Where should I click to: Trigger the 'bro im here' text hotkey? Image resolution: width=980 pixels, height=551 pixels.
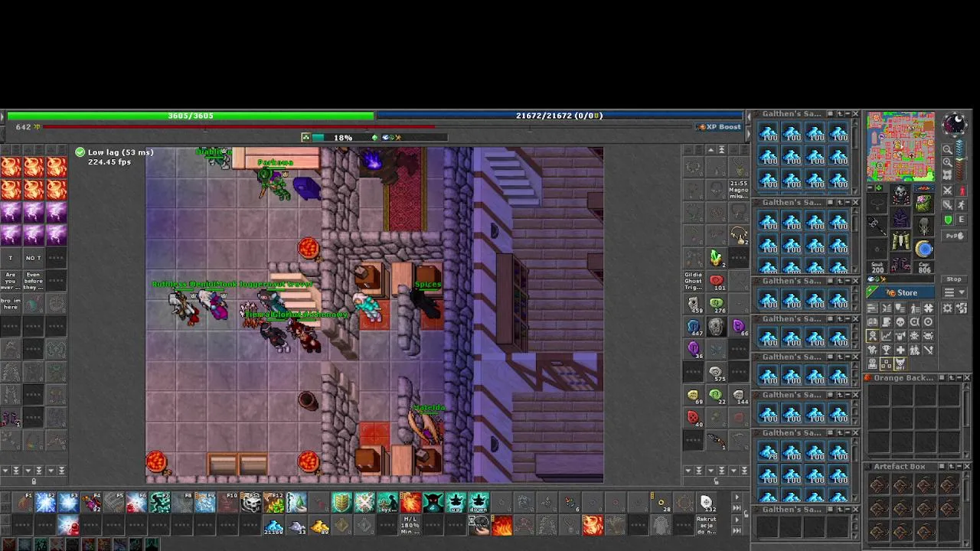coord(11,304)
